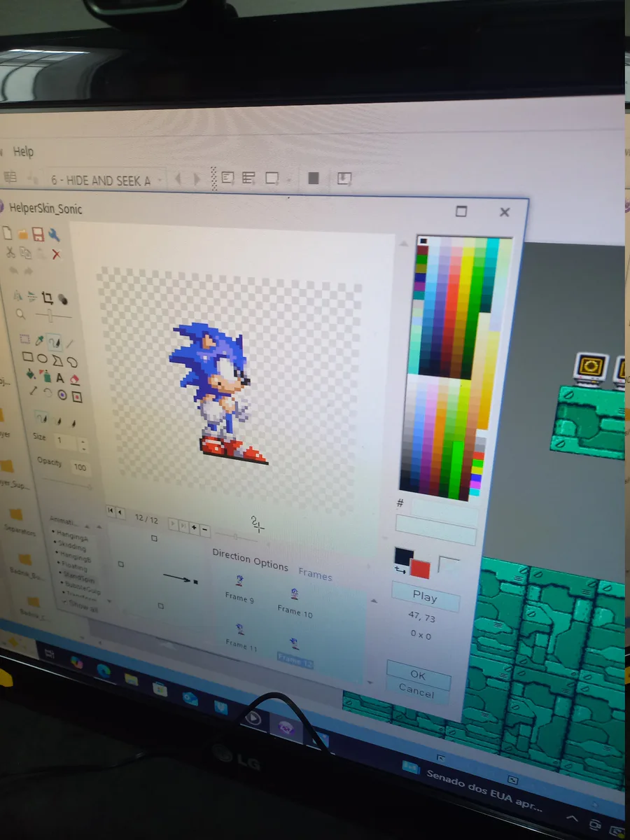The height and width of the screenshot is (840, 630).
Task: Click the Cancel button
Action: (416, 692)
